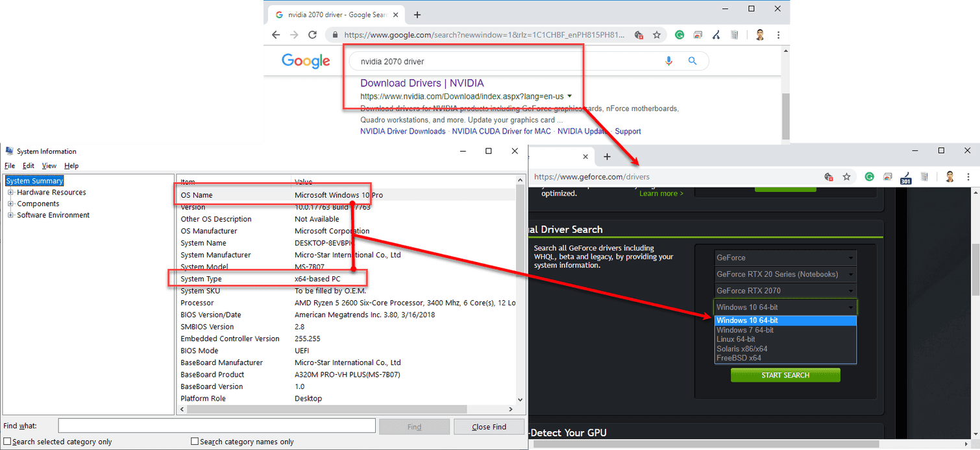Open 'NVIDIA Driver Downloads' sitelink

tap(403, 131)
